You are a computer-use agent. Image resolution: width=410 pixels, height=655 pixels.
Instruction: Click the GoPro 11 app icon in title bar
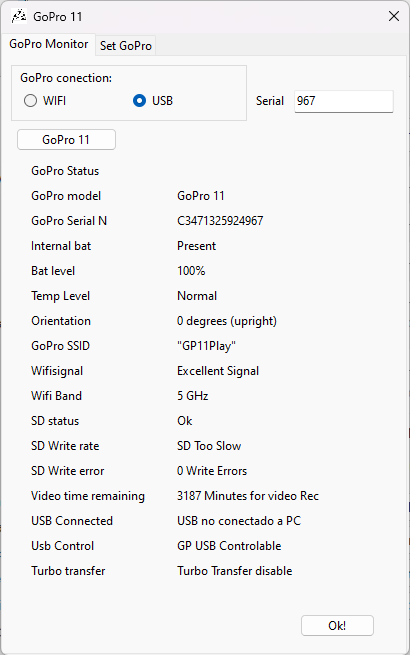(x=19, y=16)
